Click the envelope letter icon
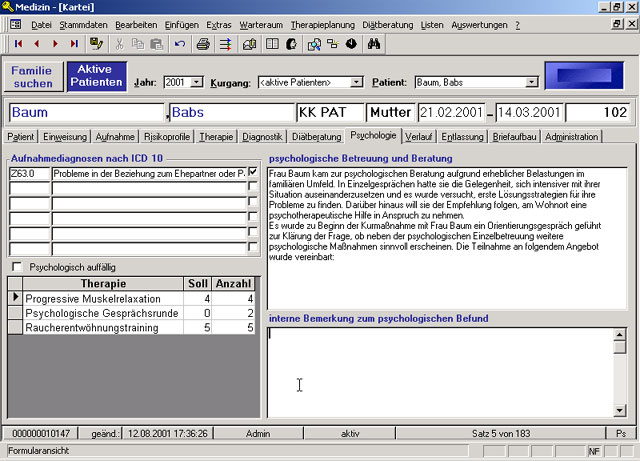 click(x=249, y=44)
